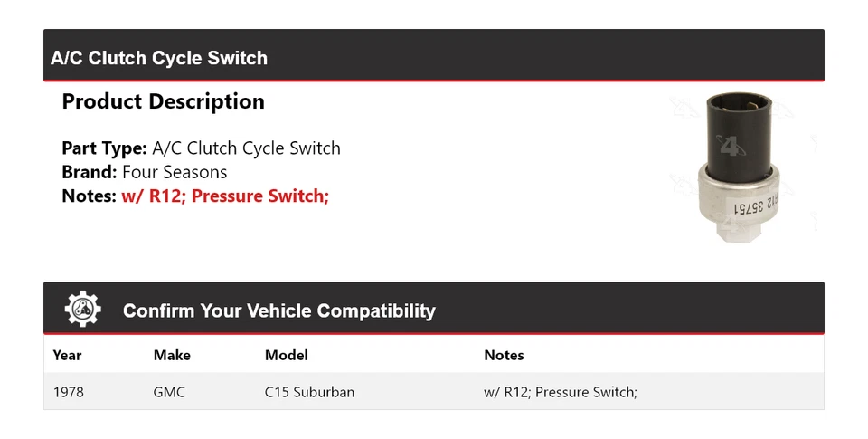Image resolution: width=868 pixels, height=439 pixels.
Task: Click the bold Part Type label
Action: tap(104, 148)
